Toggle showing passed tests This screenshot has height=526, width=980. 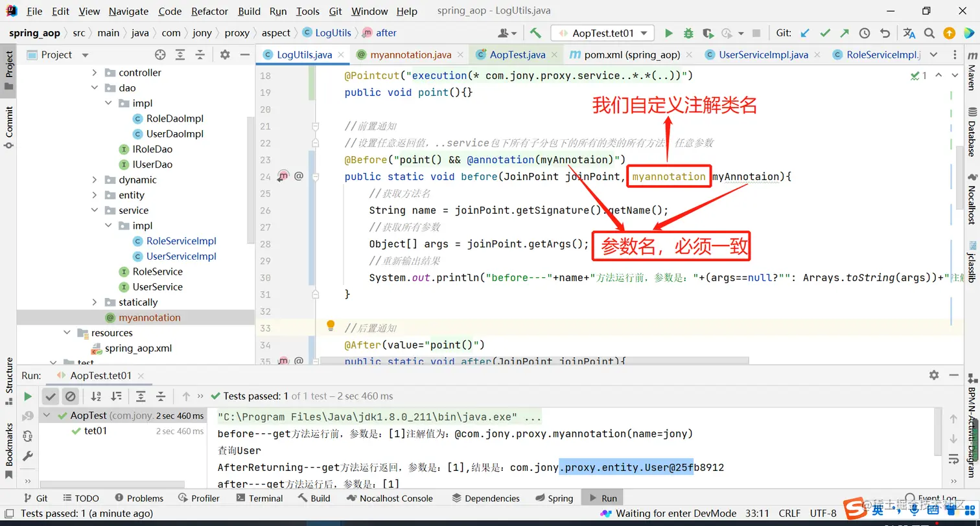[x=51, y=396]
